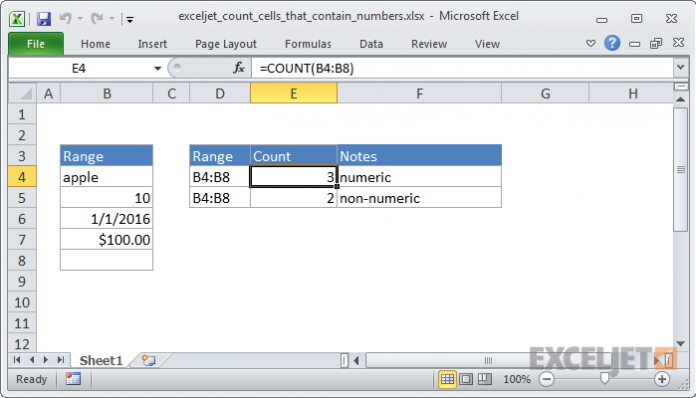
Task: Minimize the ribbon with the caret icon
Action: pyautogui.click(x=590, y=43)
